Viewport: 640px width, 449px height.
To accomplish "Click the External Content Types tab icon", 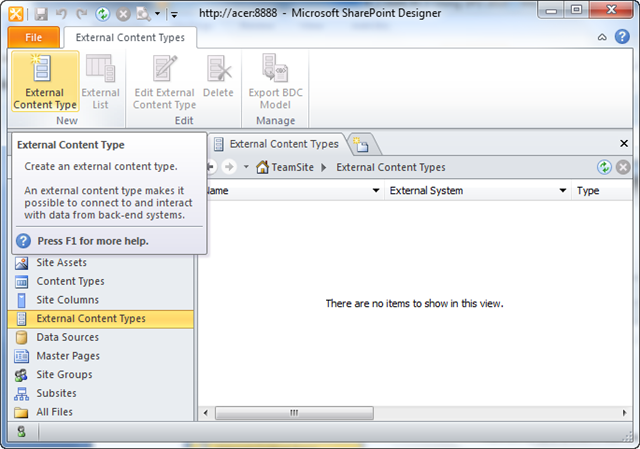I will point(219,144).
